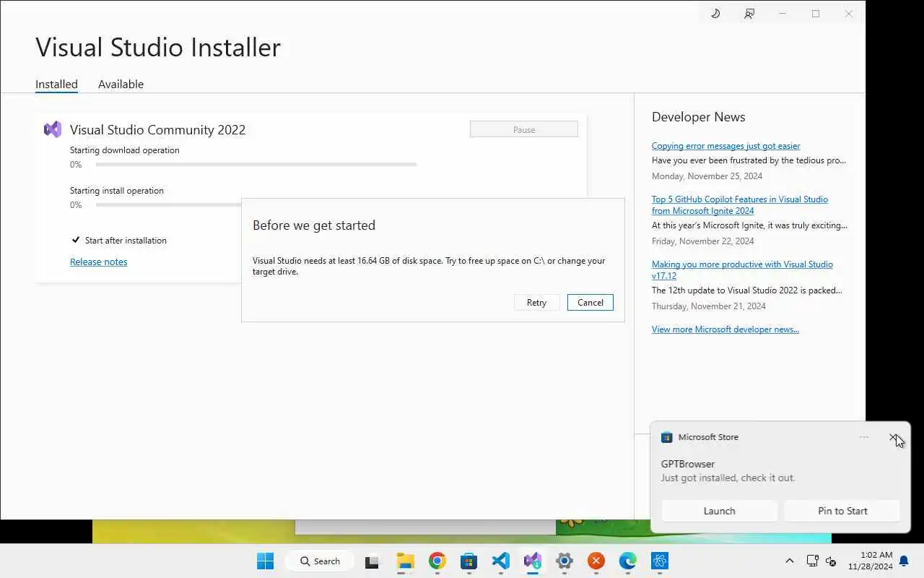This screenshot has height=578, width=924.
Task: Open the notification bell in the taskbar
Action: click(x=904, y=561)
